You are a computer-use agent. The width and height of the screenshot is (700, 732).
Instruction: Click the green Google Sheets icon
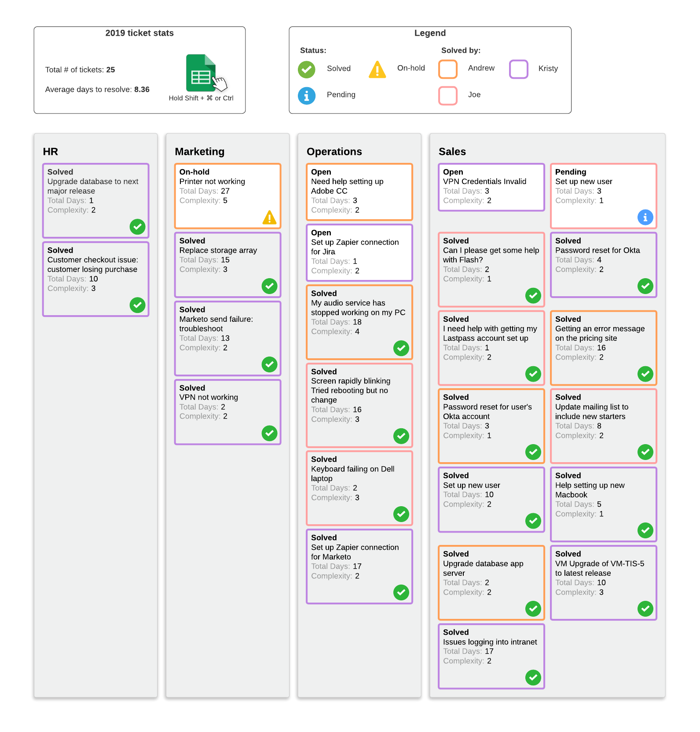(x=201, y=73)
